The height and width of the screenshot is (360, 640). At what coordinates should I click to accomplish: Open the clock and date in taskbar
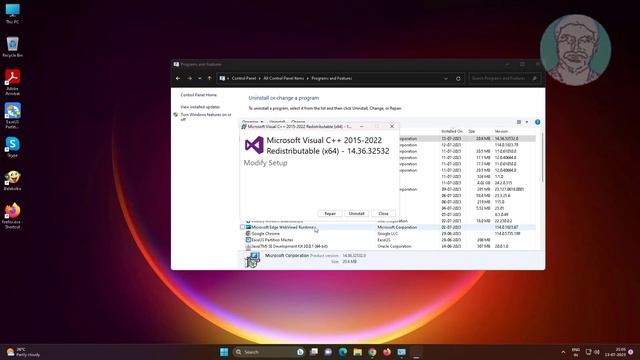coord(615,352)
